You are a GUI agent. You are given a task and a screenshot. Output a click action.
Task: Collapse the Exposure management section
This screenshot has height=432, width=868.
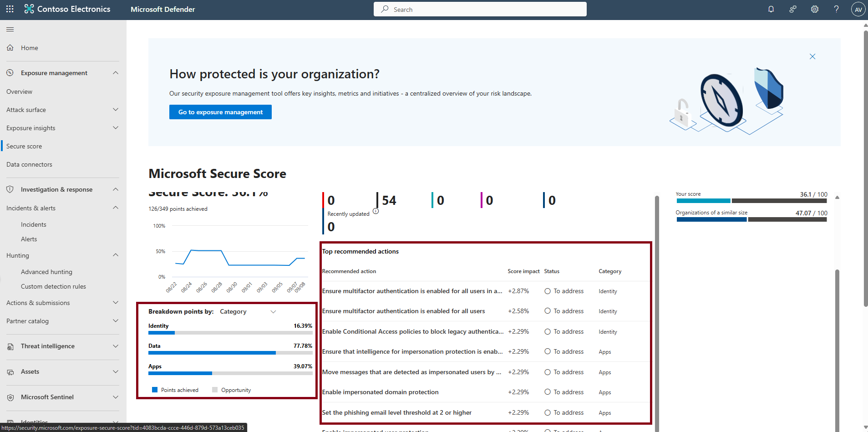[116, 73]
